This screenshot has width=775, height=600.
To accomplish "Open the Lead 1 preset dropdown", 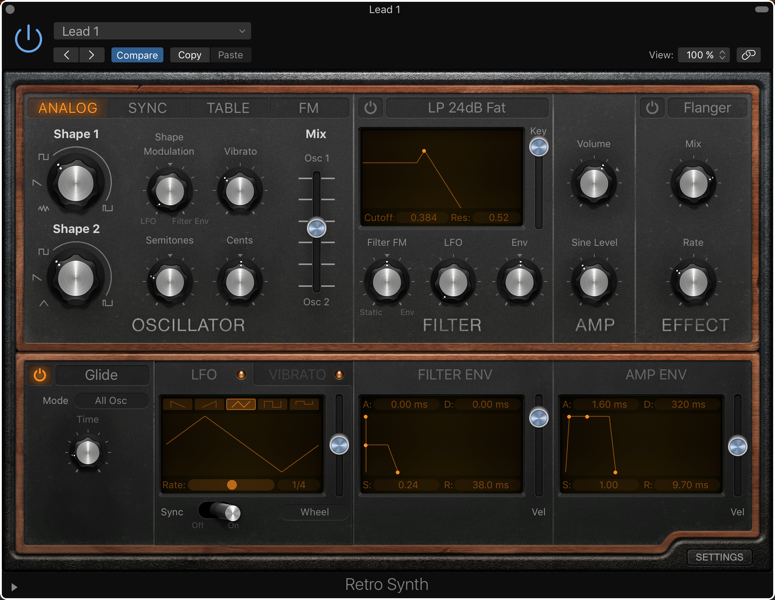I will (x=152, y=31).
